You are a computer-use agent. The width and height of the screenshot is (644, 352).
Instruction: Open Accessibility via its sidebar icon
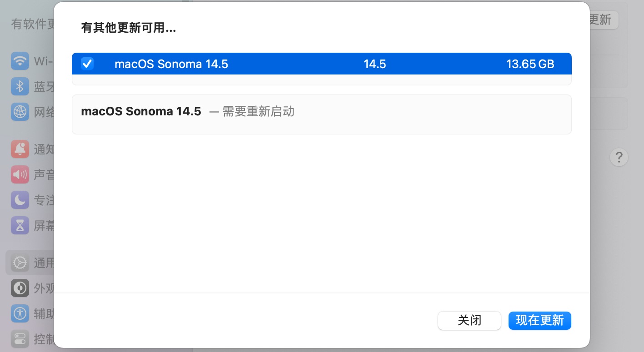20,313
